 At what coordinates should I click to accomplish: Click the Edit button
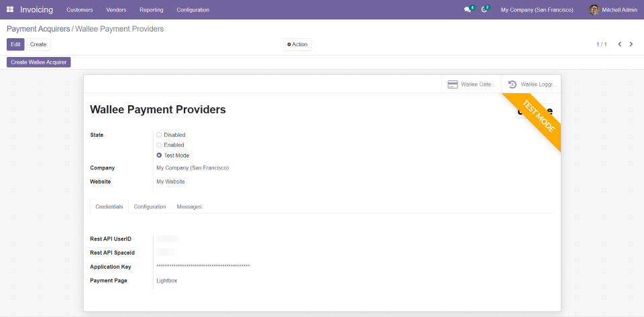click(15, 44)
